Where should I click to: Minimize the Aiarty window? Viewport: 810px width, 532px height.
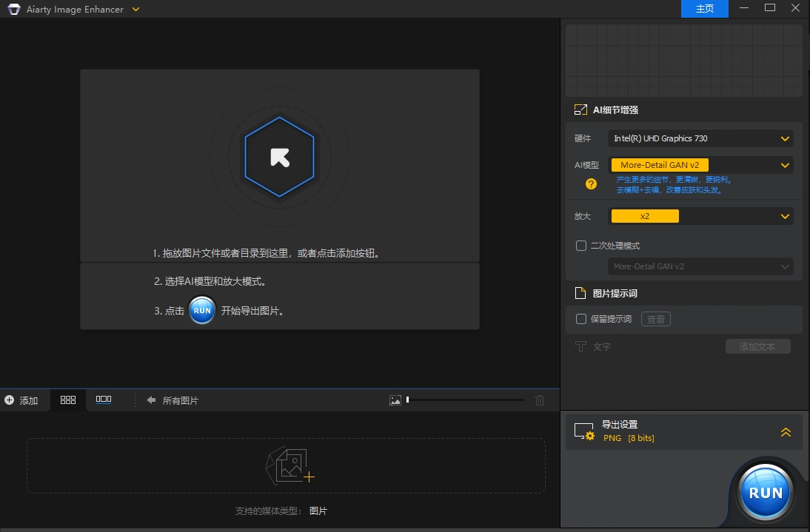(x=744, y=7)
